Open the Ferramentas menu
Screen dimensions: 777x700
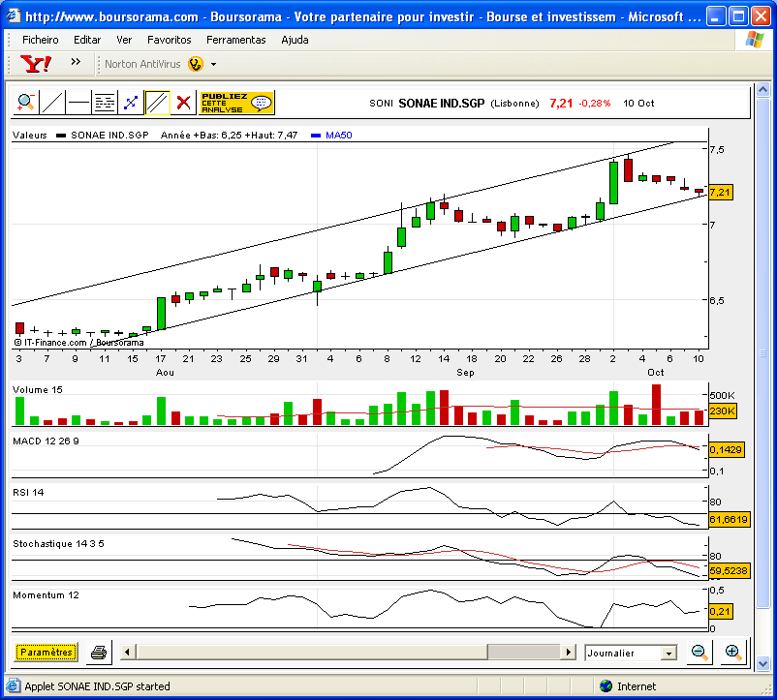click(235, 40)
